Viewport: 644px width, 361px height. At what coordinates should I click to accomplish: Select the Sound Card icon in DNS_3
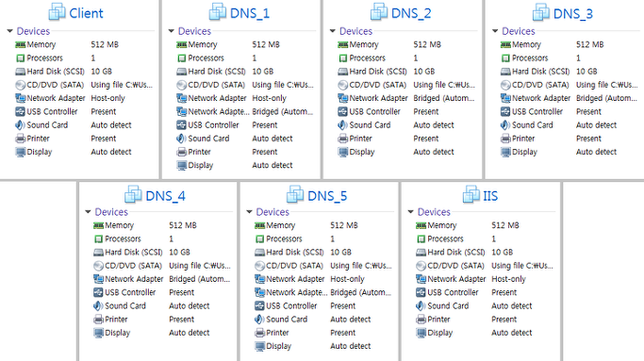[505, 125]
